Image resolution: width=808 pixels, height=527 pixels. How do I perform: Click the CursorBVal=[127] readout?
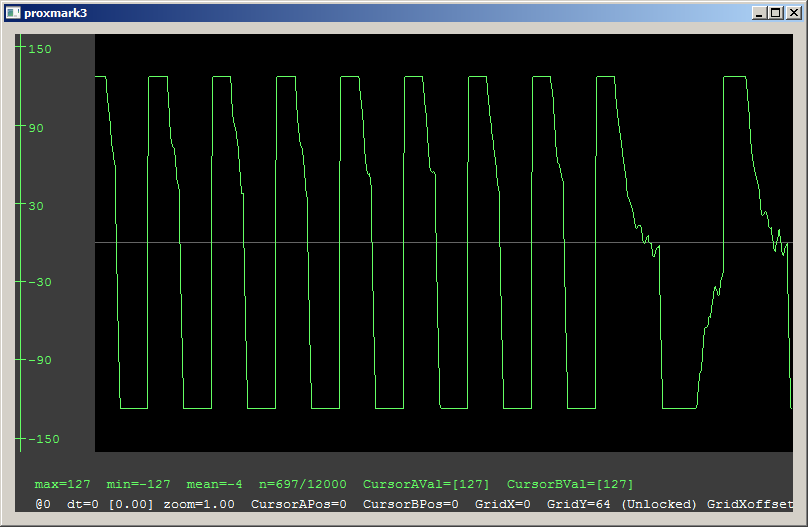570,484
